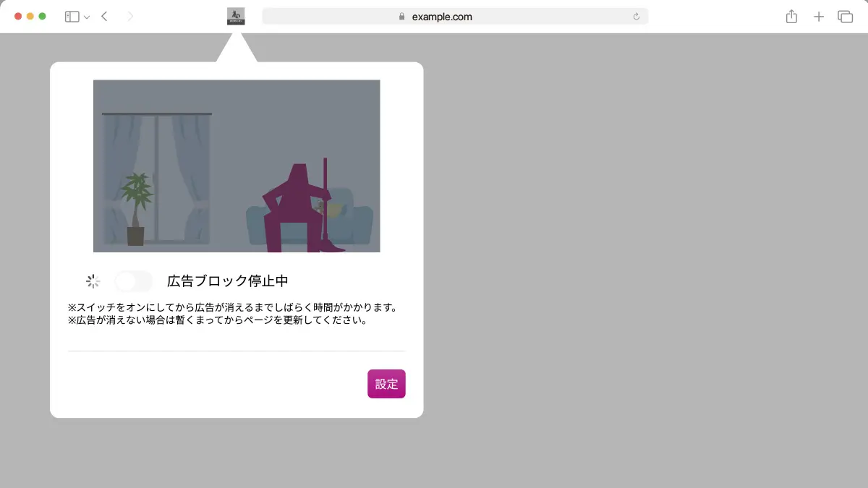Click the loading spinner next to the switch

coord(93,281)
